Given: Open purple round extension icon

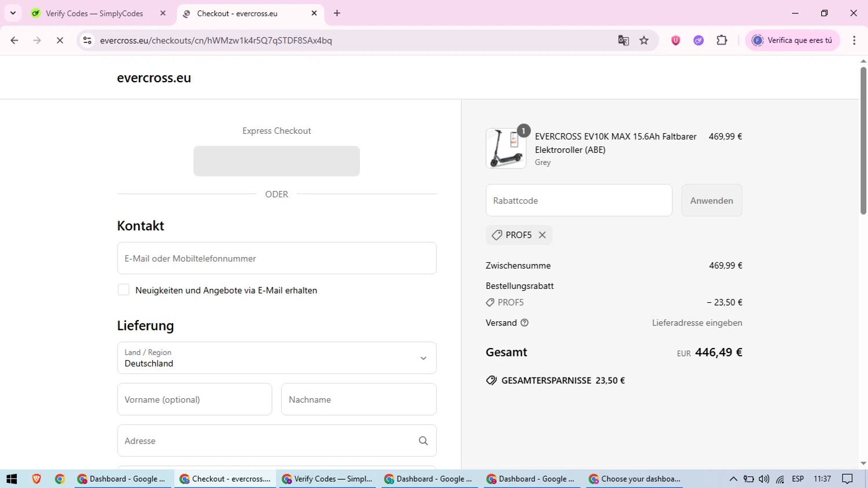Looking at the screenshot, I should (x=698, y=41).
